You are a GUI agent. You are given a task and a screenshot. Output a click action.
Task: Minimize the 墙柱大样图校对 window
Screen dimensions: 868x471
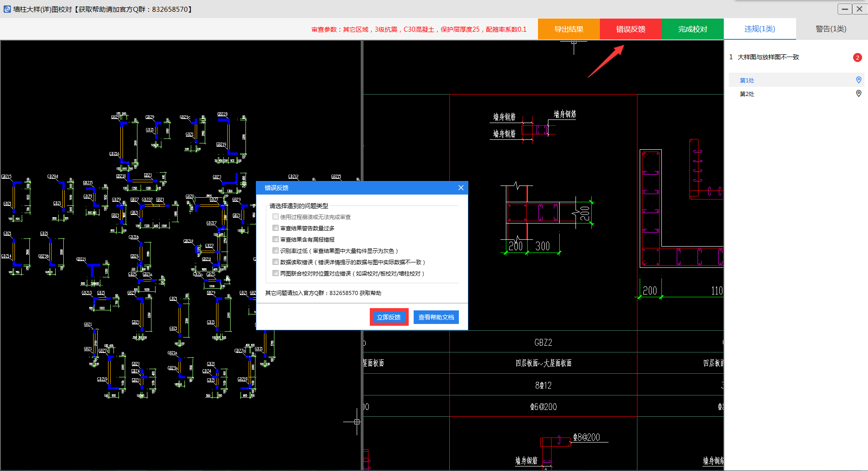tap(844, 9)
